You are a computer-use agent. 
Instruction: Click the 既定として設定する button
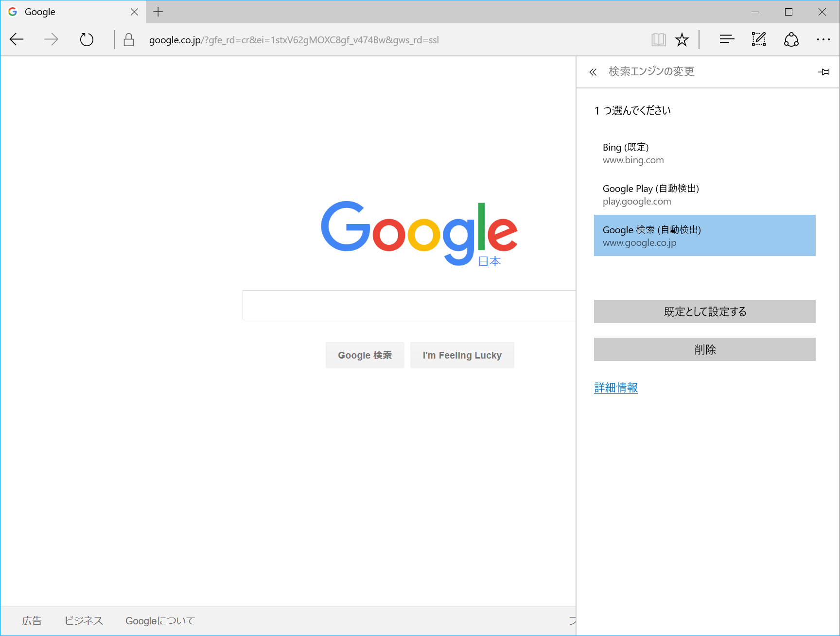[704, 311]
